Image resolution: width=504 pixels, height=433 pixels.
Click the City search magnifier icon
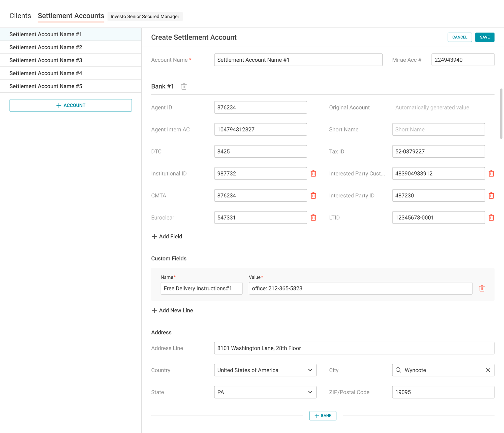click(x=398, y=370)
